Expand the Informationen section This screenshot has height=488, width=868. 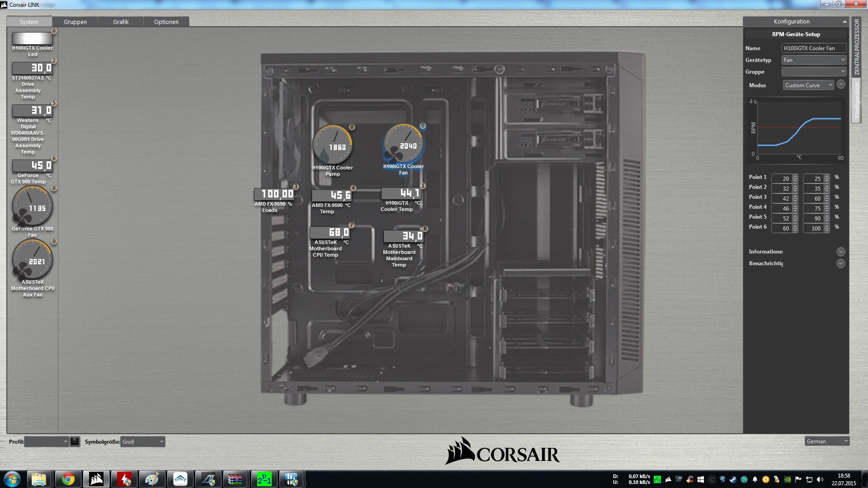coord(840,252)
